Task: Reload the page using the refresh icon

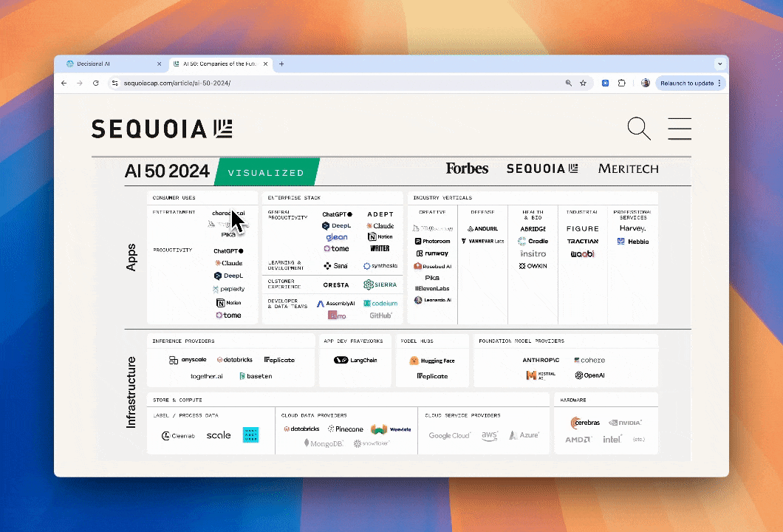Action: coord(96,83)
